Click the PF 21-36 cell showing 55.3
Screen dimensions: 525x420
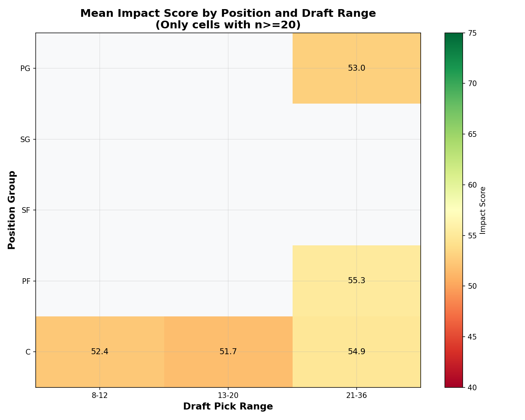coord(356,281)
